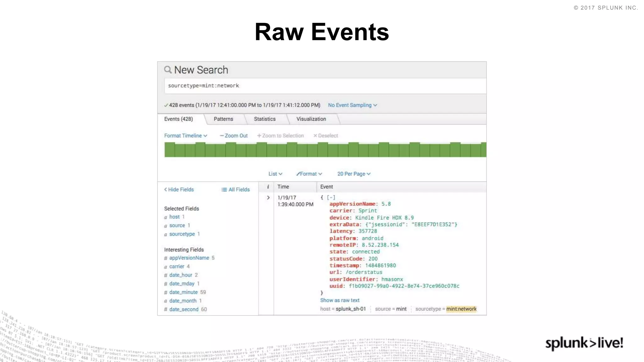This screenshot has height=362, width=644.
Task: Click the Deselect timeline button
Action: coord(325,136)
